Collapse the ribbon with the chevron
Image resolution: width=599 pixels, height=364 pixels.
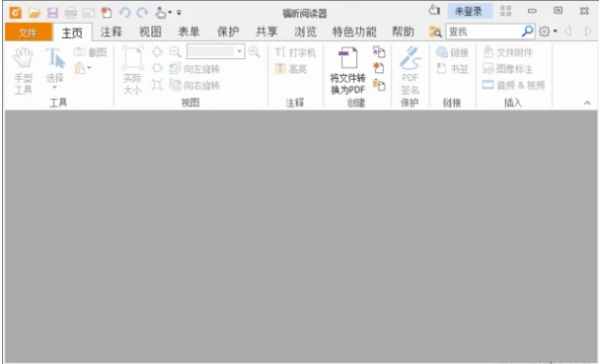tap(587, 103)
